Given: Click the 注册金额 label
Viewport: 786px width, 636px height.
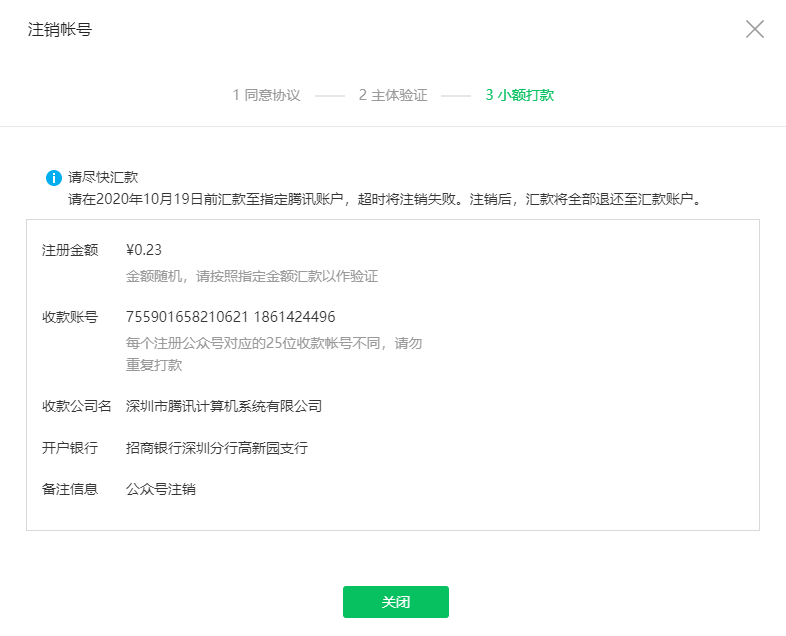Looking at the screenshot, I should pos(70,250).
